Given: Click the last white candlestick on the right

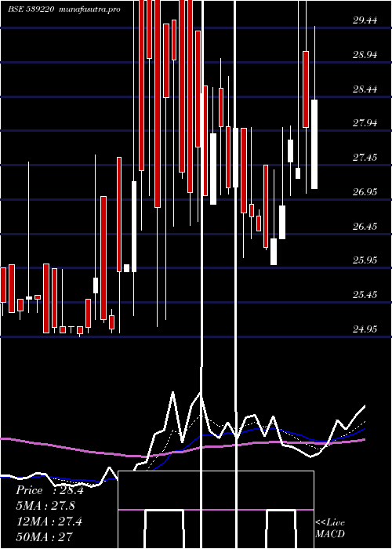Looking at the screenshot, I should coord(314,144).
